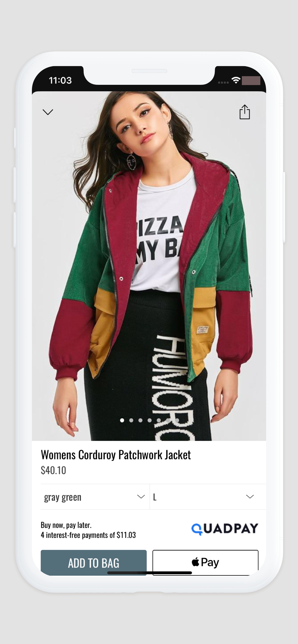Tap the share icon at top right
This screenshot has width=298, height=644.
[244, 112]
